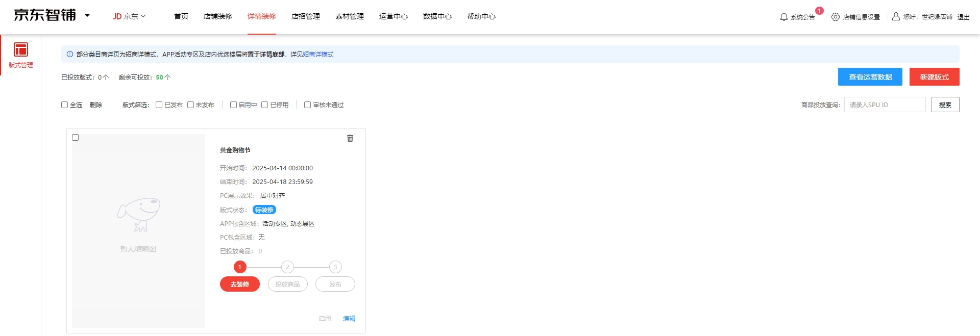Click the 去装修 button
This screenshot has height=336, width=980.
(x=240, y=284)
